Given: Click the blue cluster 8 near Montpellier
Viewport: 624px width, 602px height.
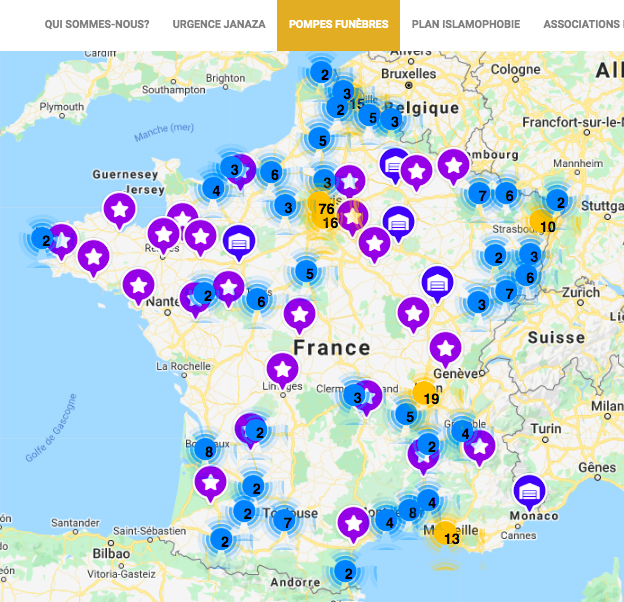Looking at the screenshot, I should pyautogui.click(x=410, y=510).
